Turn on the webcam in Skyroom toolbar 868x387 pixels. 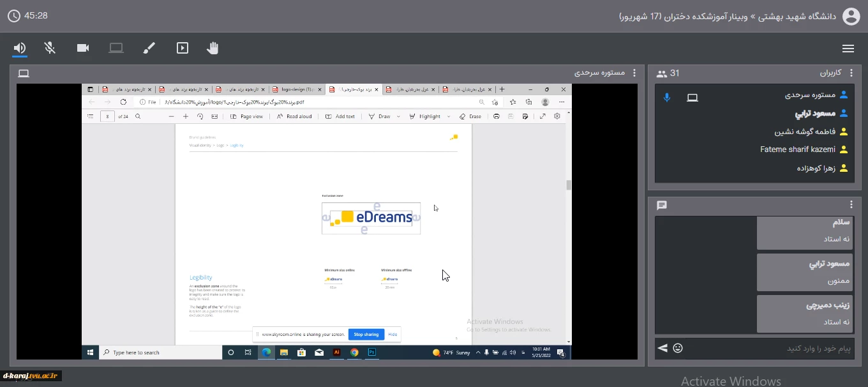point(83,48)
